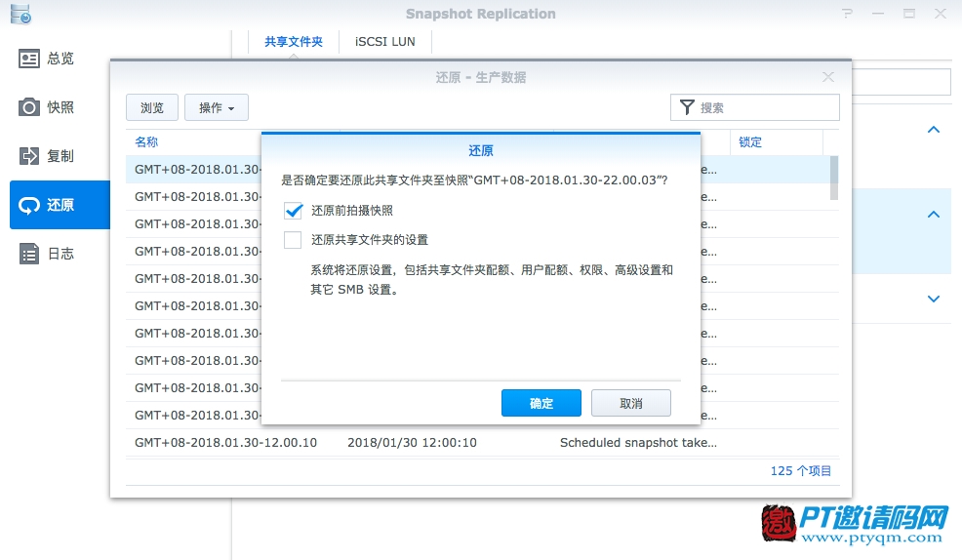The width and height of the screenshot is (962, 560).
Task: Click the 锁定 column header
Action: (x=749, y=141)
